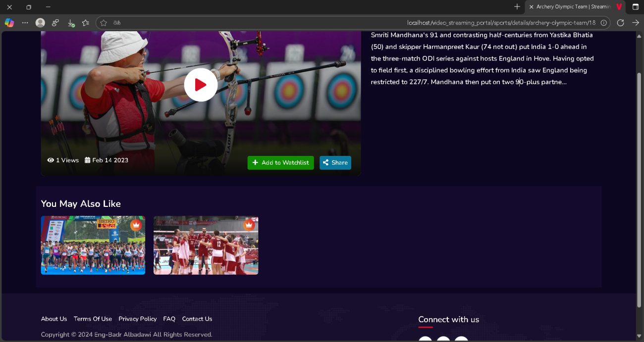Click the URL address field
Viewport: 644px width, 342px height.
pyautogui.click(x=353, y=23)
